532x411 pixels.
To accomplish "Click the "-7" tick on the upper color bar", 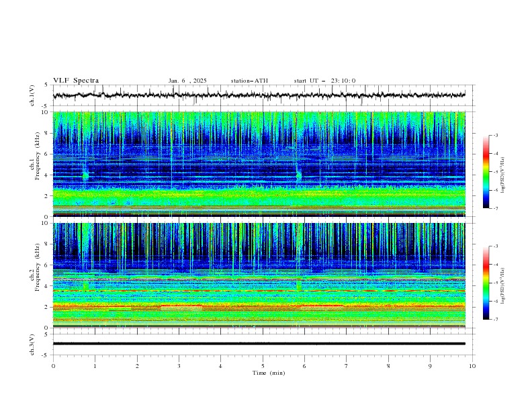I will [496, 208].
